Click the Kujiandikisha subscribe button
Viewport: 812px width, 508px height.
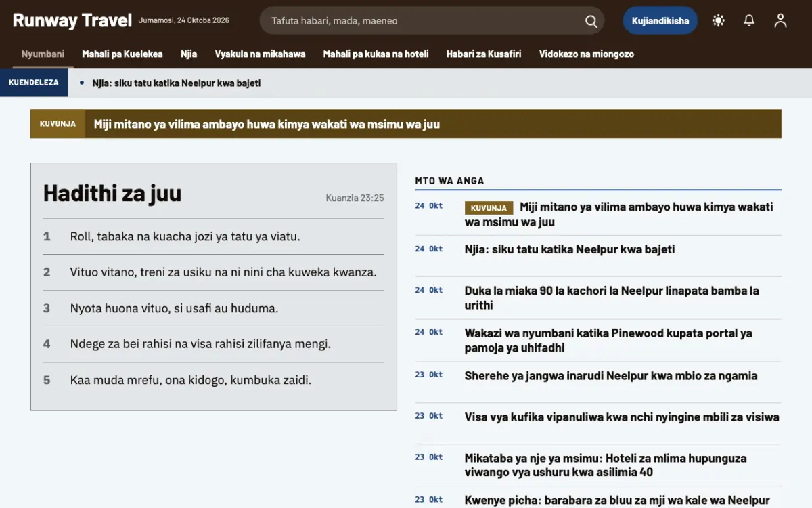click(660, 21)
